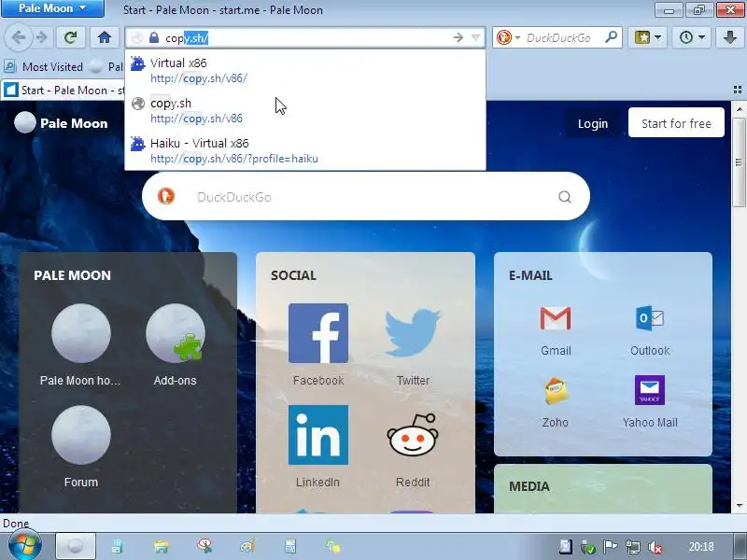747x560 pixels.
Task: Click the Start for free button
Action: 676,123
